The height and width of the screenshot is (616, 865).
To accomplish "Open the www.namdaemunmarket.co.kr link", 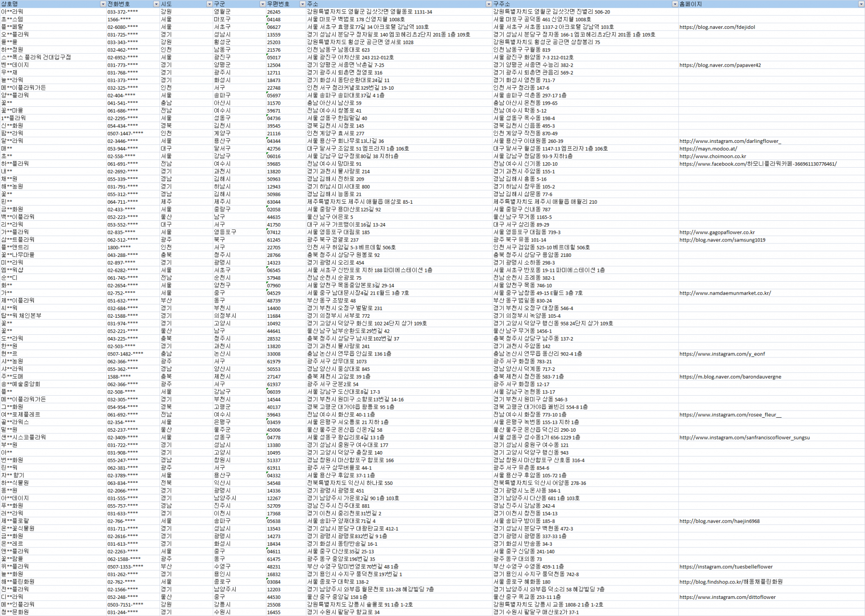I will pyautogui.click(x=725, y=293).
